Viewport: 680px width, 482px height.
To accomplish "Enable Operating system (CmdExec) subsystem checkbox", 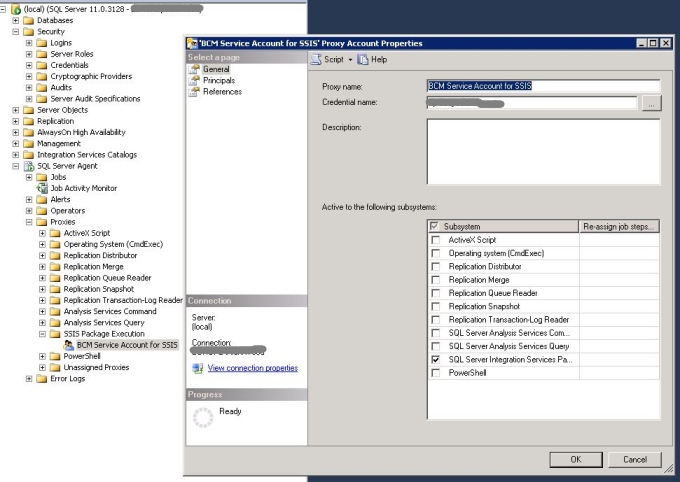I will pos(435,253).
